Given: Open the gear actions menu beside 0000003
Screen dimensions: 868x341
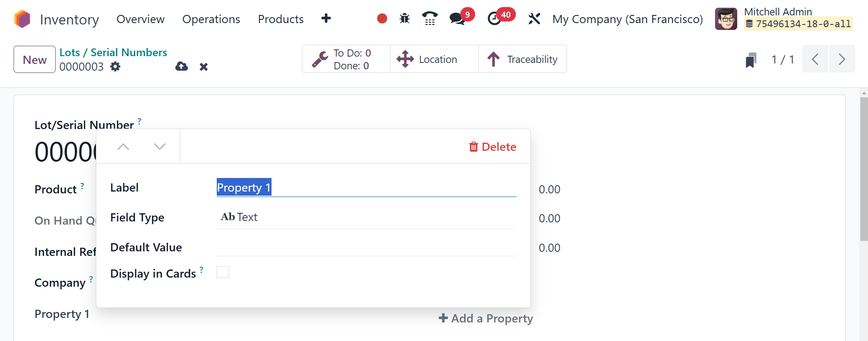Looking at the screenshot, I should tap(115, 67).
